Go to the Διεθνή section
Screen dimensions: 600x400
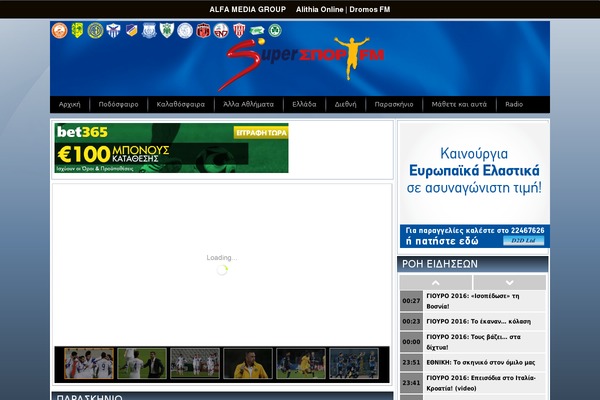click(x=346, y=104)
